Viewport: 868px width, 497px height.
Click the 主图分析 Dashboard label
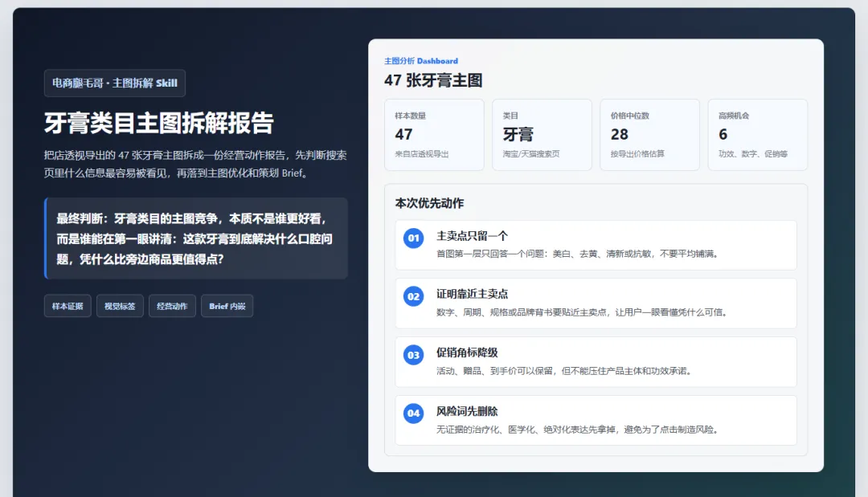click(x=421, y=61)
